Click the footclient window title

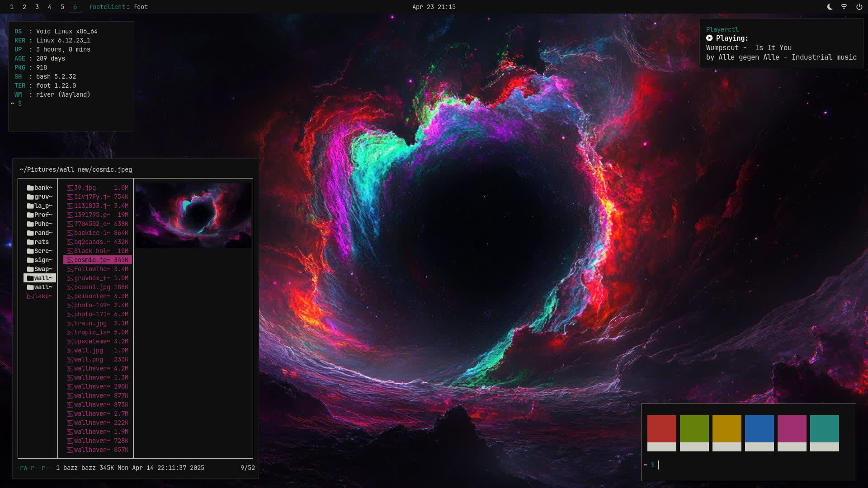pos(118,7)
